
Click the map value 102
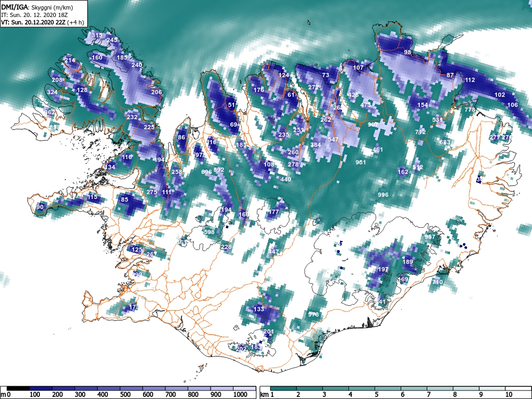(x=500, y=95)
